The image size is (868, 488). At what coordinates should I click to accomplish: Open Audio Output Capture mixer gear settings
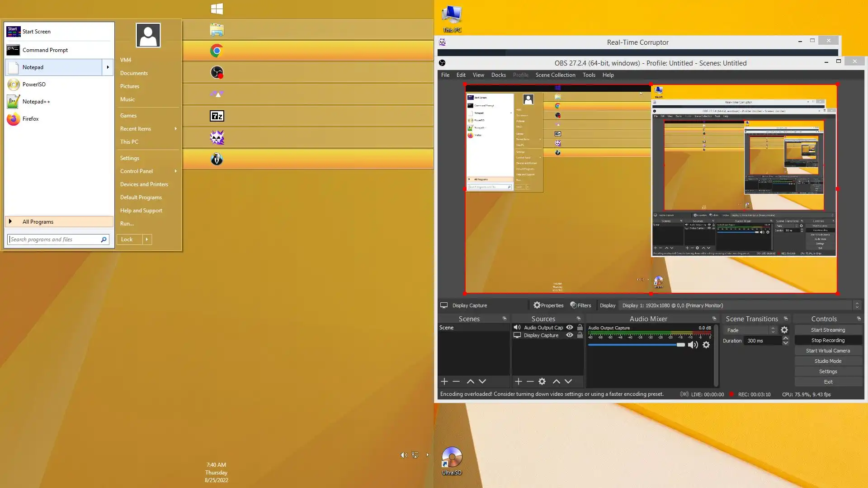coord(706,345)
